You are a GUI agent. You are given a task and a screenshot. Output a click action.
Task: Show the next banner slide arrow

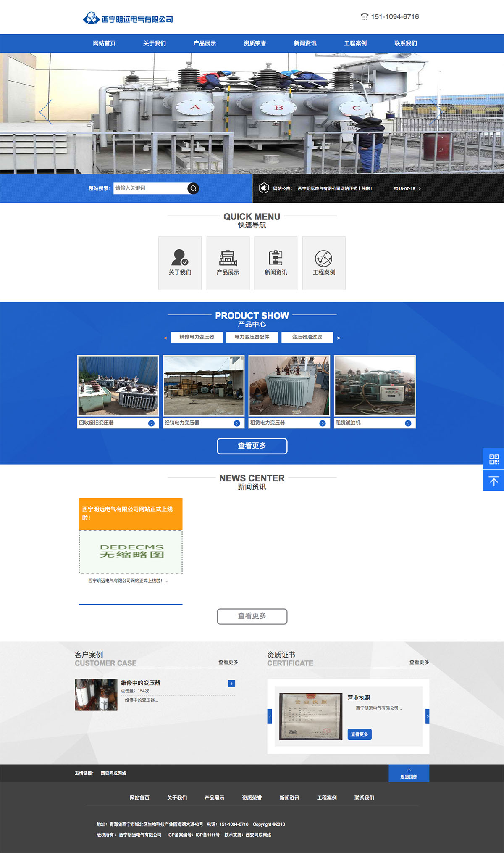(436, 112)
